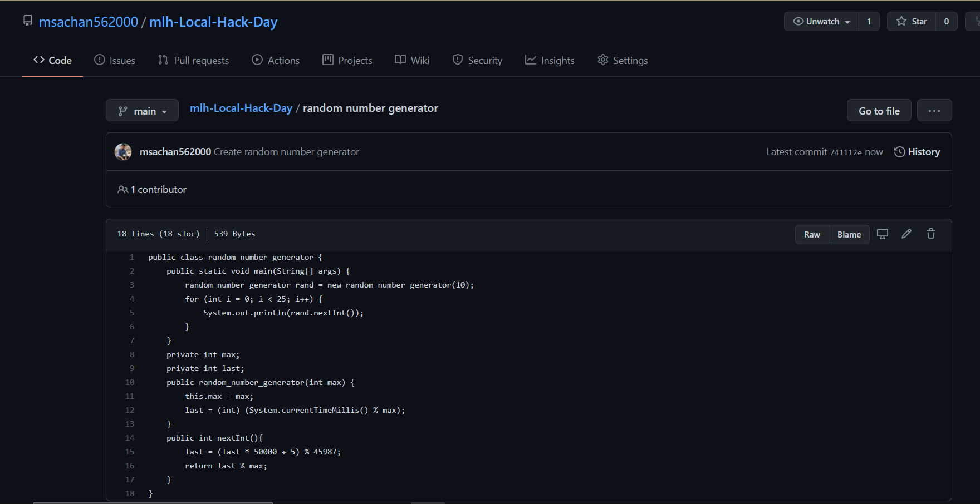
Task: Delete this file with trash icon
Action: [x=931, y=234]
